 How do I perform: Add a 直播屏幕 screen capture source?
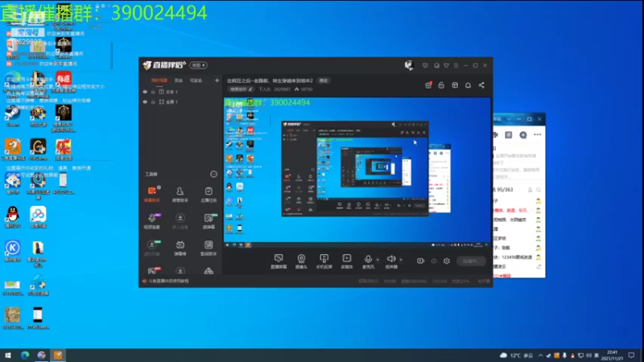pos(279,261)
